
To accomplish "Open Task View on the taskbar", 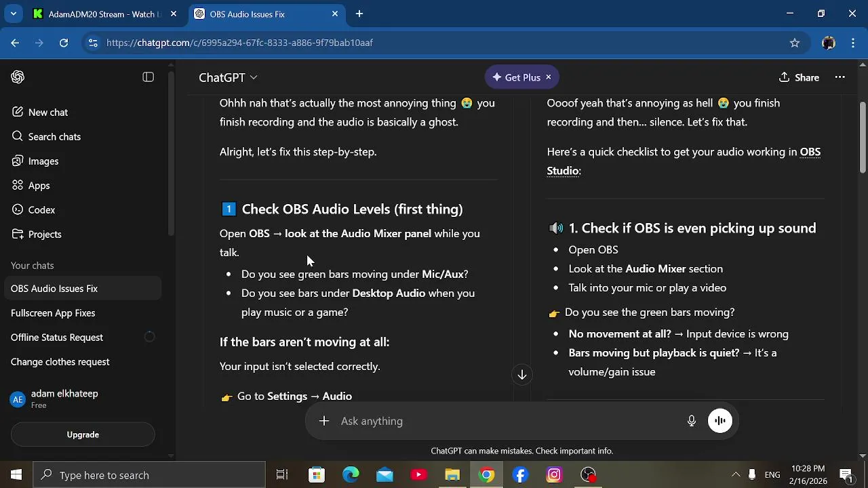I will [282, 475].
